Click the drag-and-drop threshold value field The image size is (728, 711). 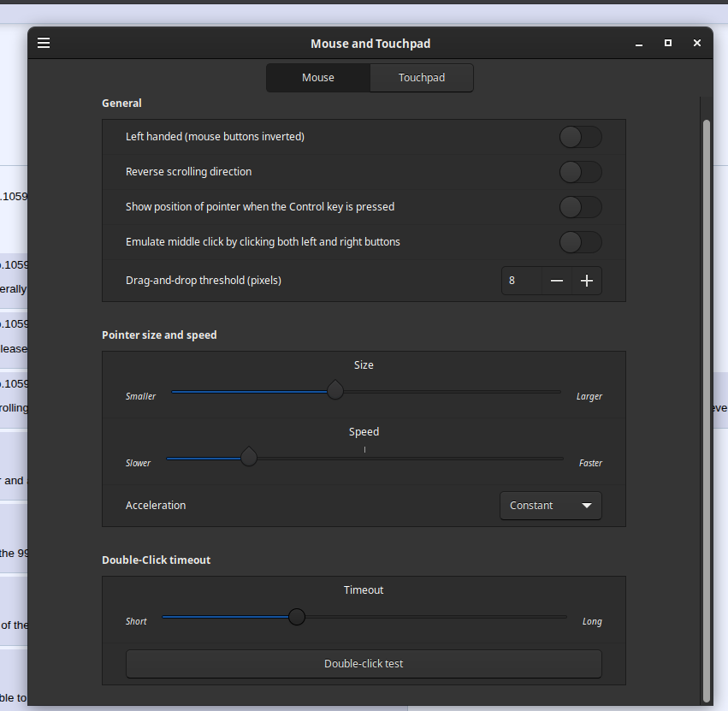[x=522, y=281]
